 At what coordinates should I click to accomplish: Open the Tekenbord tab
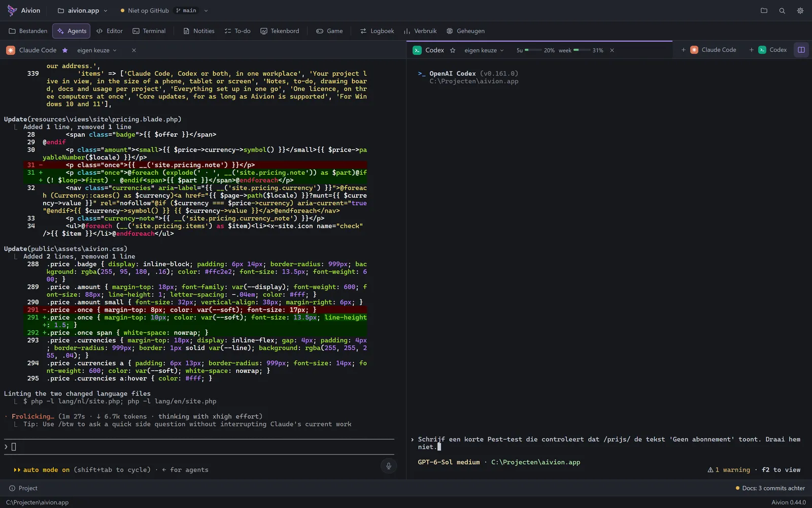coord(280,31)
